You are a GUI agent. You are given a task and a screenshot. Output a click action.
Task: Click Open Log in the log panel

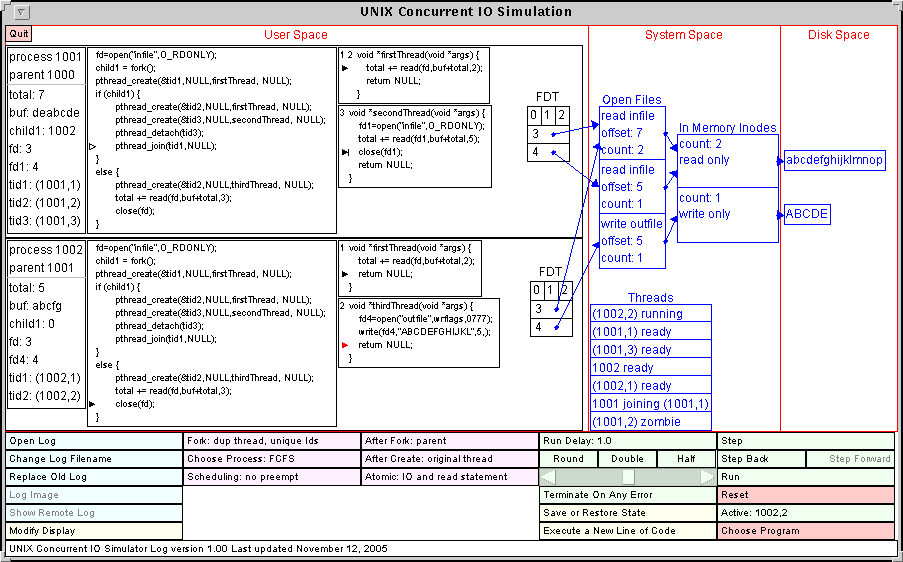94,441
